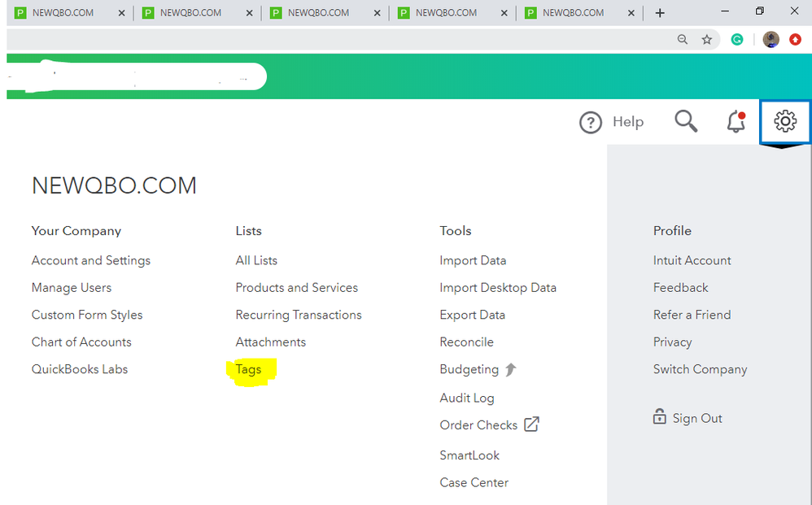
Task: Click the settings gear icon
Action: (x=785, y=121)
